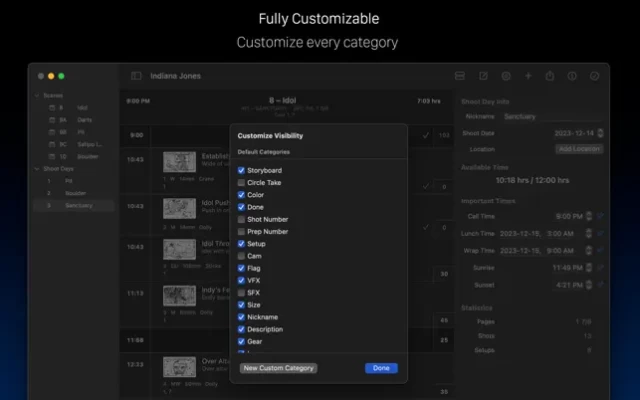Check the Shot Number checkbox
640x400 pixels.
click(241, 219)
